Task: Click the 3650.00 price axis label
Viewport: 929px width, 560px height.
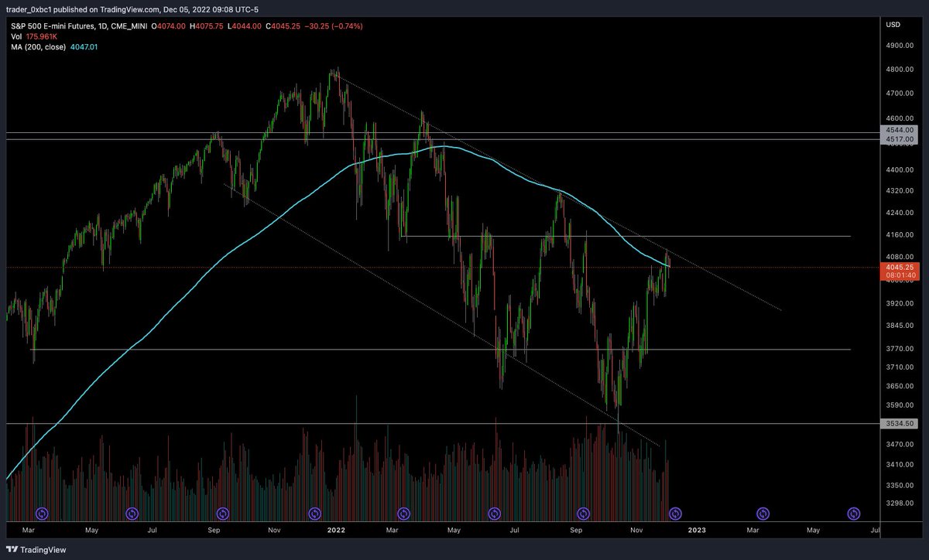Action: [x=900, y=386]
